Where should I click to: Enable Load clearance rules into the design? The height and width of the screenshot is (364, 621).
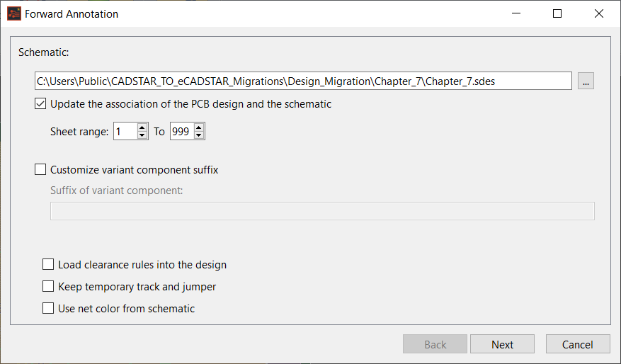[x=49, y=265]
